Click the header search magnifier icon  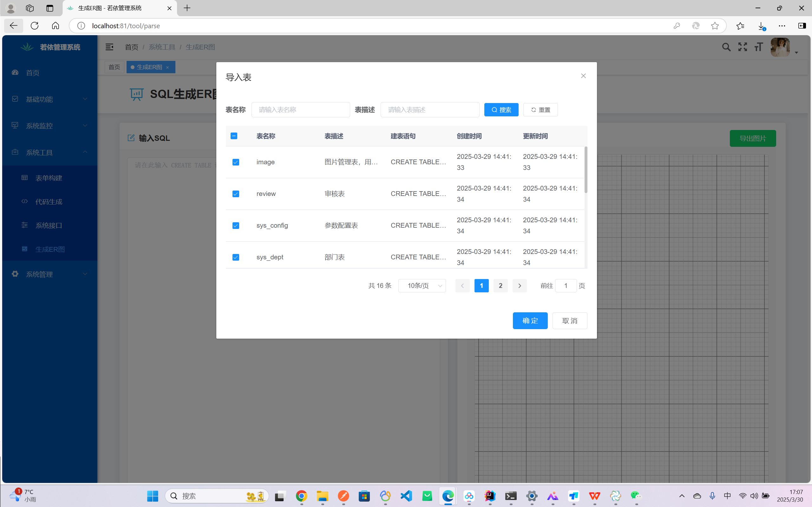[726, 47]
